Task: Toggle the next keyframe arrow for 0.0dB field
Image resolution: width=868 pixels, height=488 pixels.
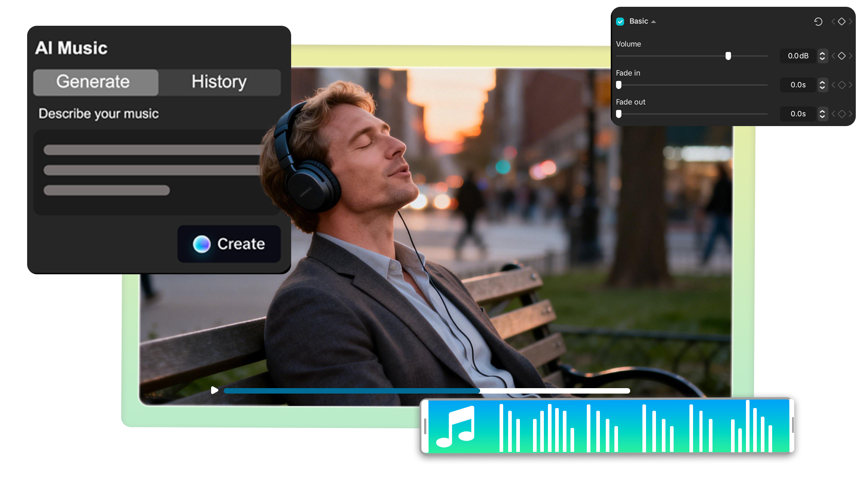Action: tap(850, 56)
